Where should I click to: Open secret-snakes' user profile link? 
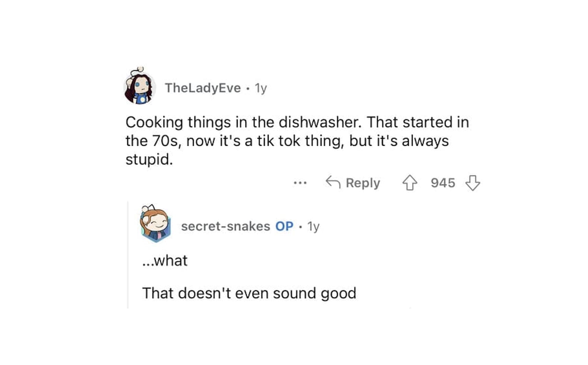click(225, 226)
